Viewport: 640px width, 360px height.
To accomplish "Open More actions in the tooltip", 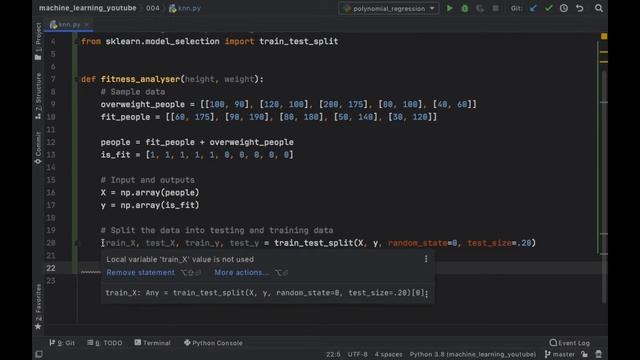I will click(x=241, y=272).
